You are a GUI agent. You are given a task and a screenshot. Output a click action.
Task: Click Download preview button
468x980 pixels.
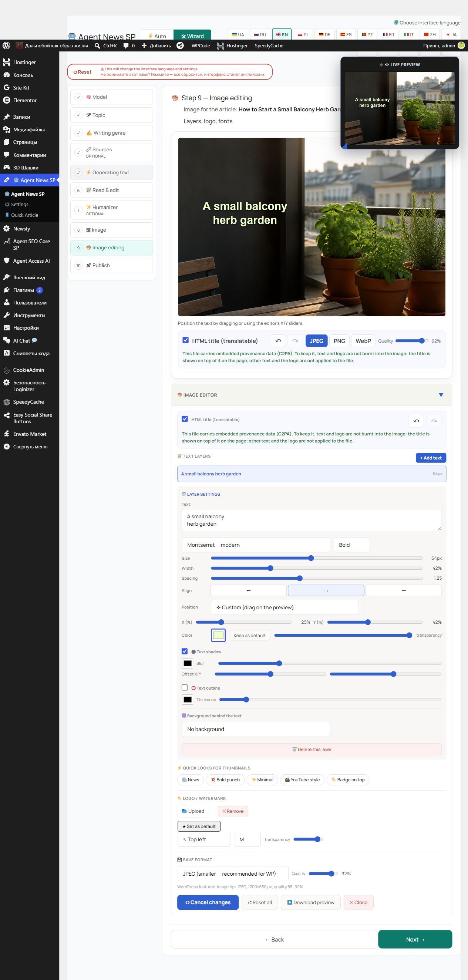310,902
